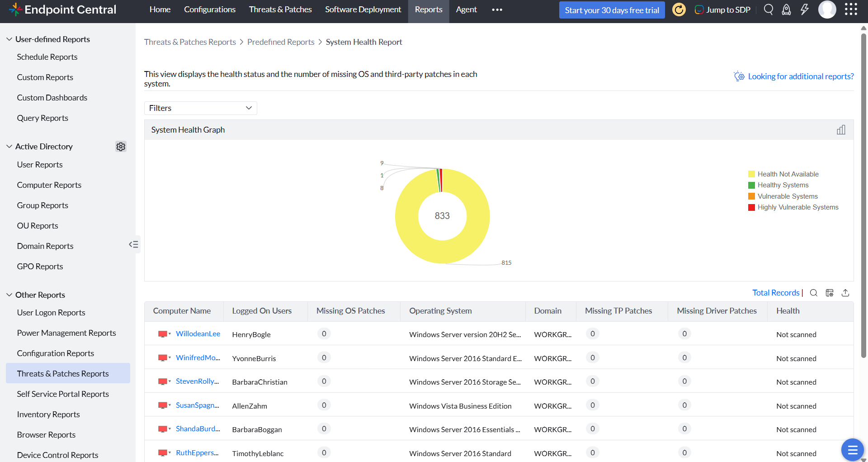The image size is (868, 462).
Task: Collapse Other Reports section
Action: click(x=9, y=295)
